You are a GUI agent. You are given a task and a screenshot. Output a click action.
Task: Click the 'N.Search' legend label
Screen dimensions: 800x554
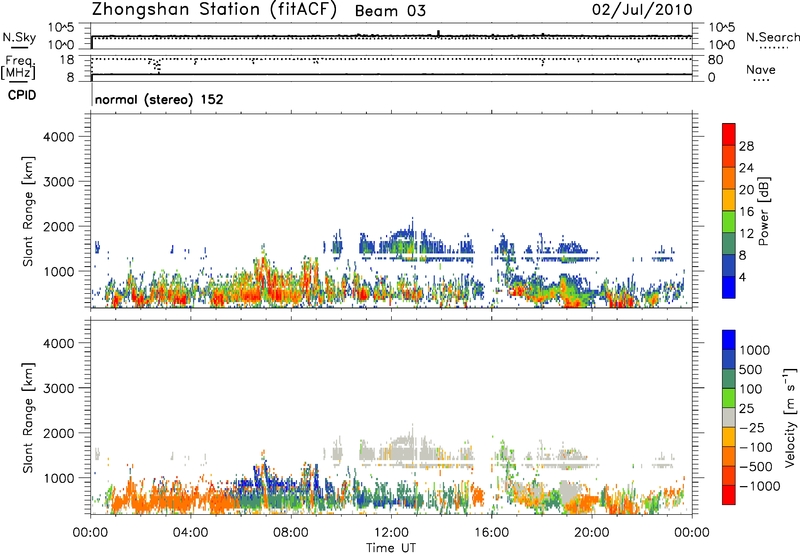click(772, 37)
